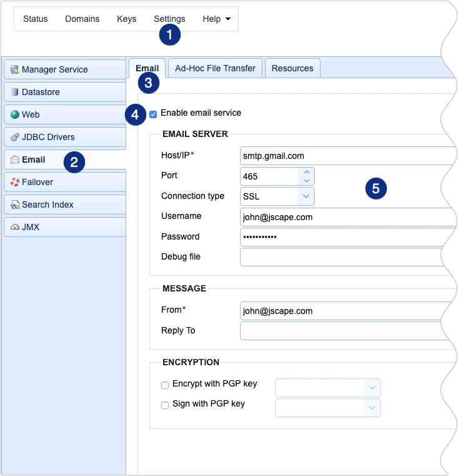Click the JDBC Drivers icon
The width and height of the screenshot is (458, 476).
tap(15, 137)
